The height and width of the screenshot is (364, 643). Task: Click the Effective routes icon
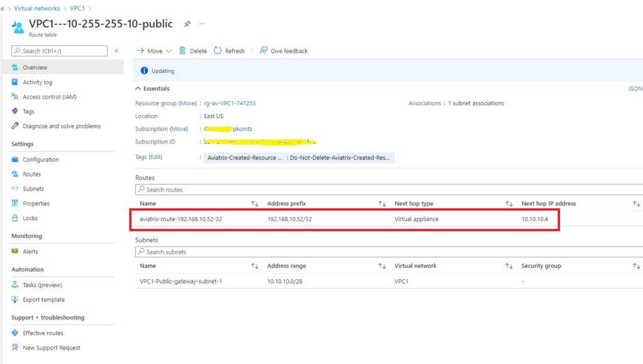[15, 333]
